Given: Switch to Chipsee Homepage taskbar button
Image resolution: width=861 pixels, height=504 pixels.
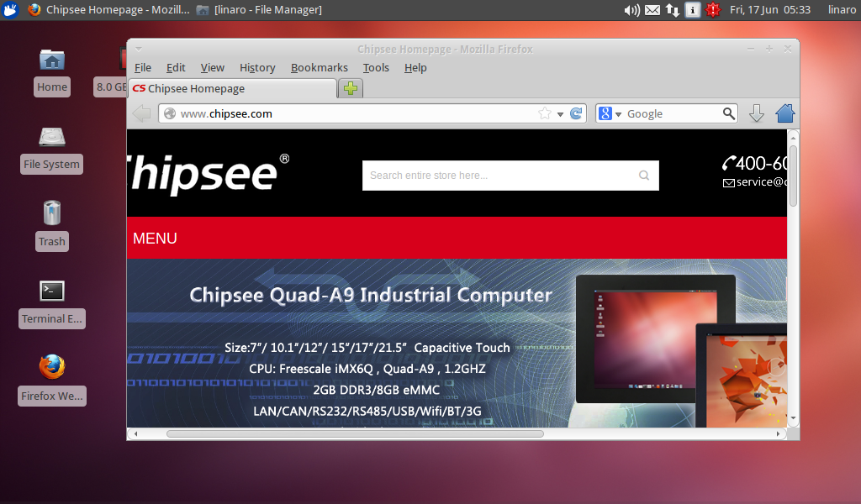Looking at the screenshot, I should (108, 10).
